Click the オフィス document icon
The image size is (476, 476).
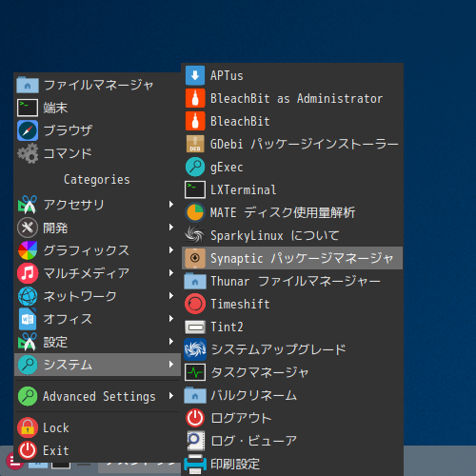point(28,319)
